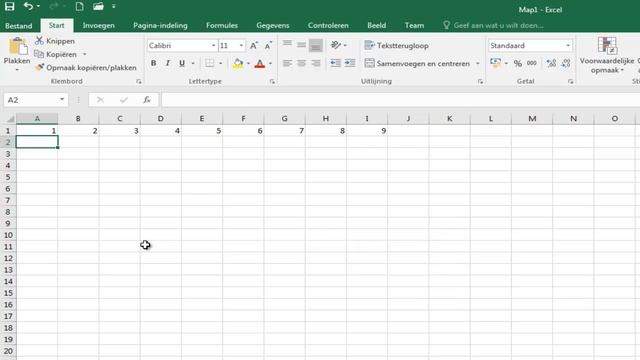
Task: Click the Plakken paste icon
Action: [17, 46]
